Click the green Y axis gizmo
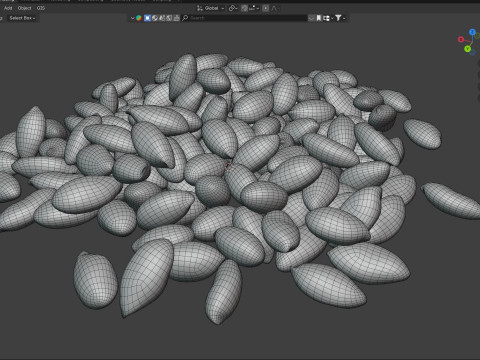The height and width of the screenshot is (360, 480). (x=467, y=49)
